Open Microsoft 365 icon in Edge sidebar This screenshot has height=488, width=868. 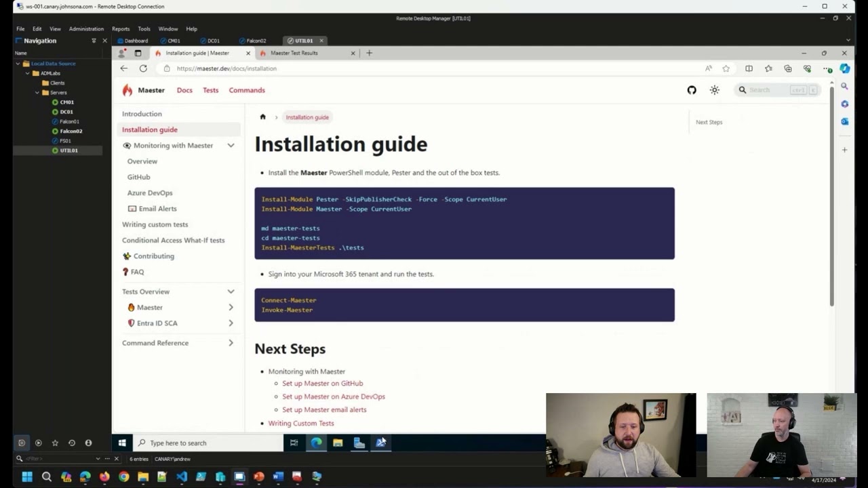844,104
